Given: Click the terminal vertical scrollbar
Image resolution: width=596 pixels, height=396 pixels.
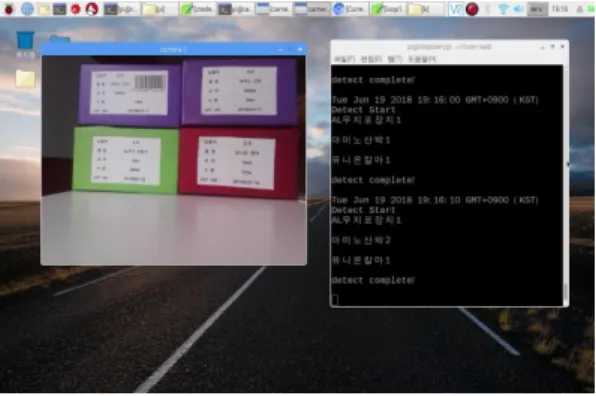Looking at the screenshot, I should coord(566,185).
